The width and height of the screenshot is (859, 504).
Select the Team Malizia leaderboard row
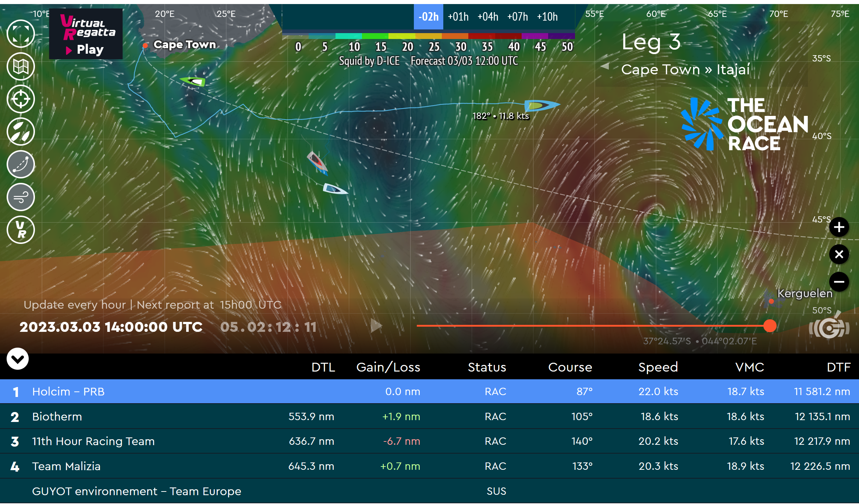(429, 466)
